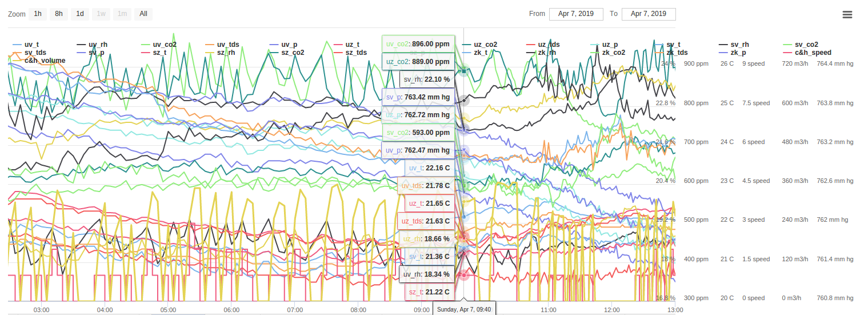868x315 pixels.
Task: Click the 'uz_p: 762.72 mm hg' tooltip
Action: [418, 114]
